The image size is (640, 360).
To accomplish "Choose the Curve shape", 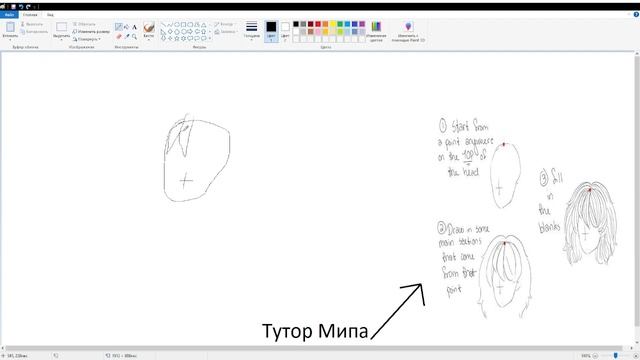I will coord(170,25).
